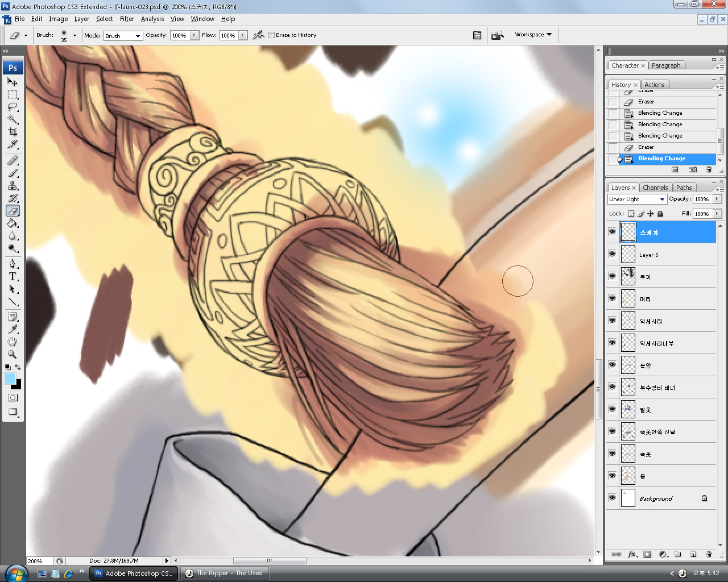Open the Filter menu
728x582 pixels.
coord(127,19)
